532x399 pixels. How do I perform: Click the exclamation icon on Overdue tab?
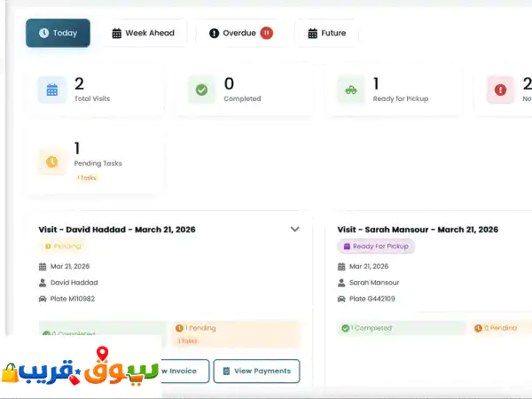[214, 34]
